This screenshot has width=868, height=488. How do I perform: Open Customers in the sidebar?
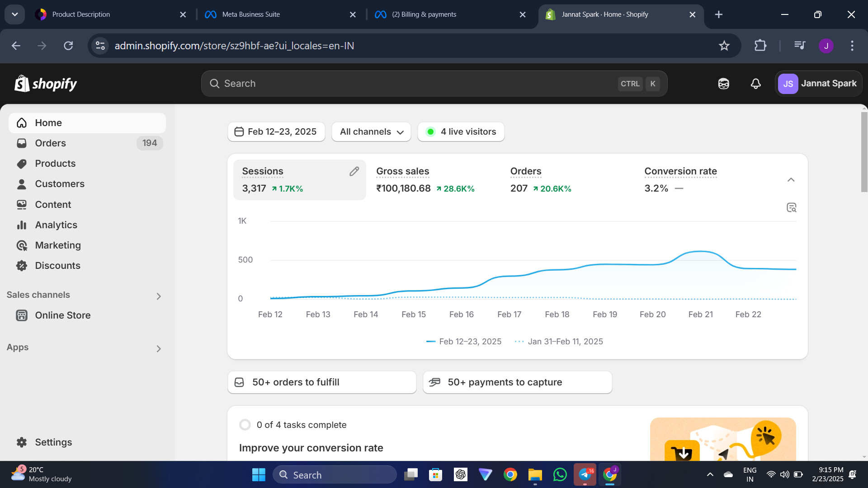[x=87, y=184]
